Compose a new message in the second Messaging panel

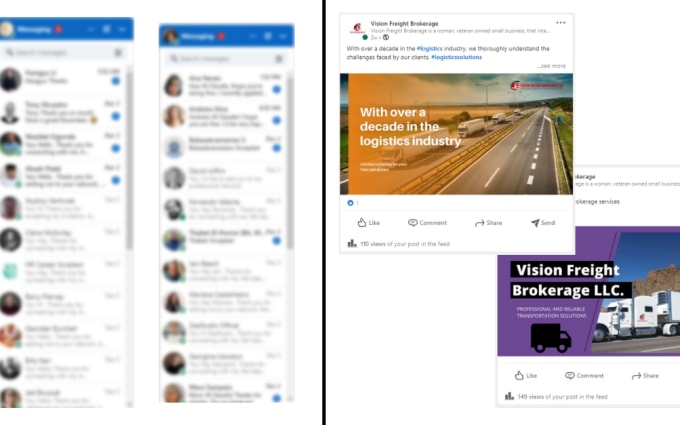coord(268,36)
